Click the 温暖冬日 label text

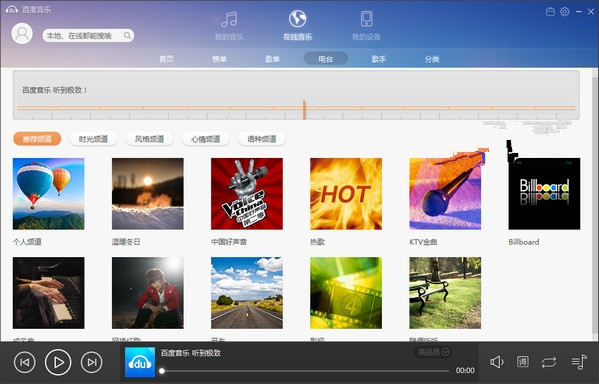126,242
